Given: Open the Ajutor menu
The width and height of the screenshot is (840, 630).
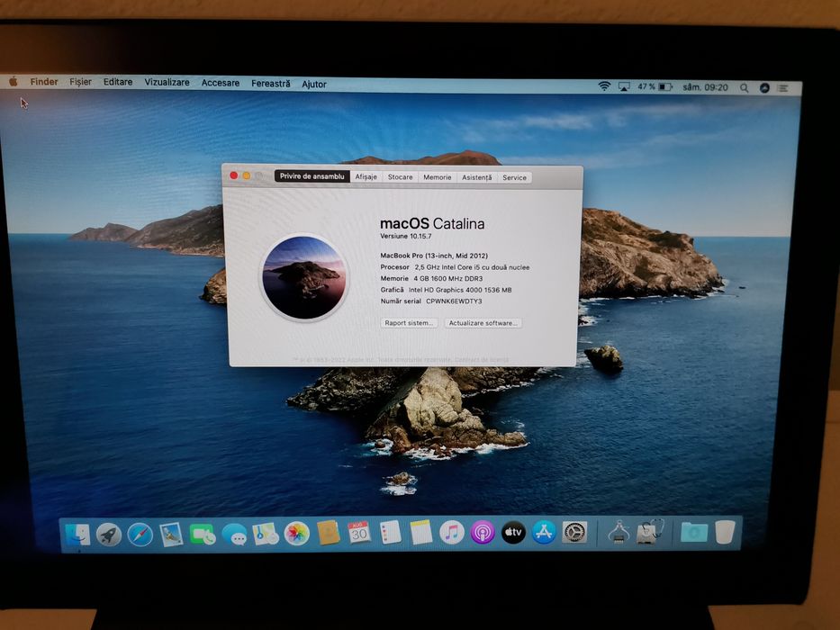Looking at the screenshot, I should (314, 84).
